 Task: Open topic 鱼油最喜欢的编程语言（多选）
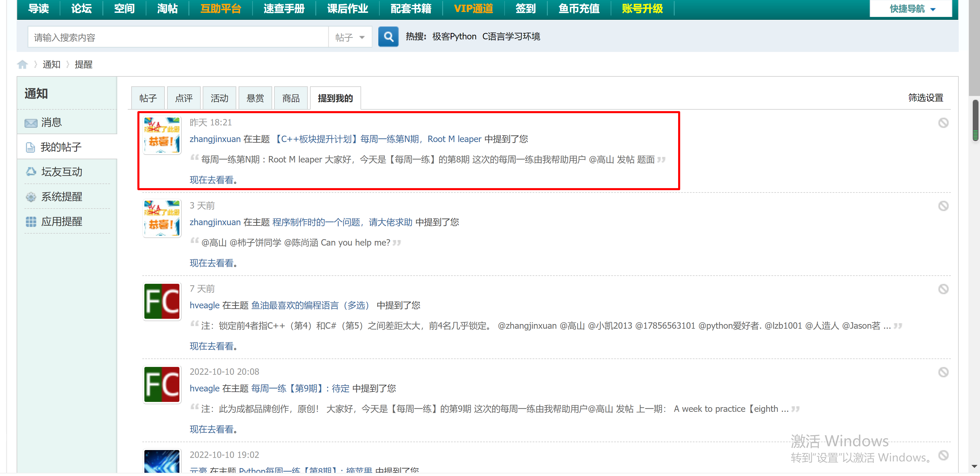(x=310, y=305)
